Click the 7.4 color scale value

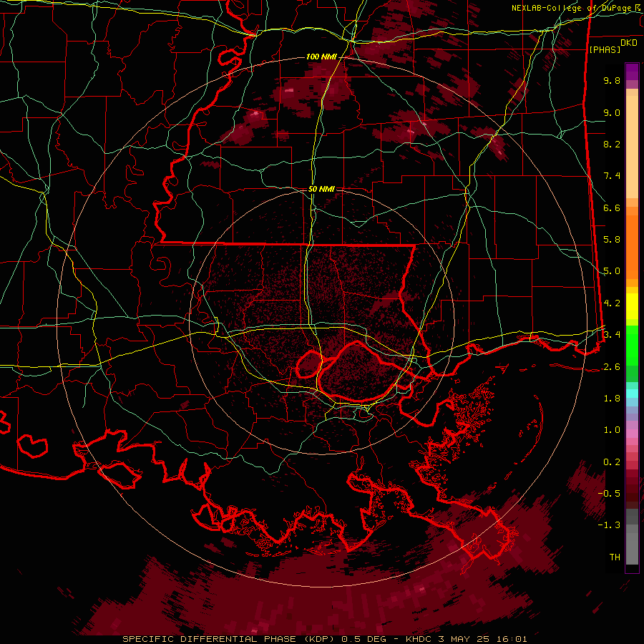(612, 176)
